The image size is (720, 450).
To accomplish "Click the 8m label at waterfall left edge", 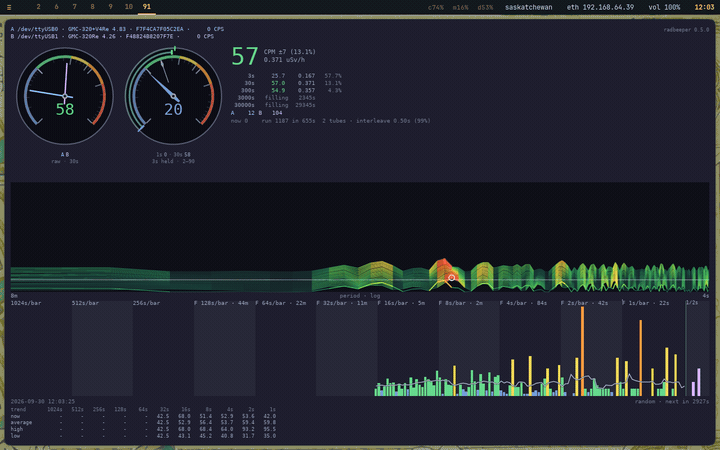I will 14,296.
